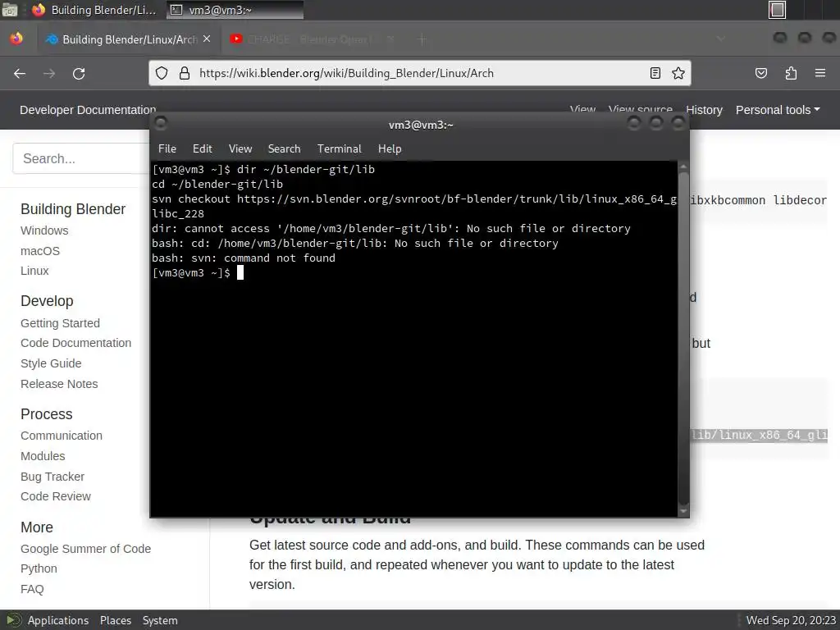840x630 pixels.
Task: Open terminal Help menu
Action: click(x=390, y=149)
